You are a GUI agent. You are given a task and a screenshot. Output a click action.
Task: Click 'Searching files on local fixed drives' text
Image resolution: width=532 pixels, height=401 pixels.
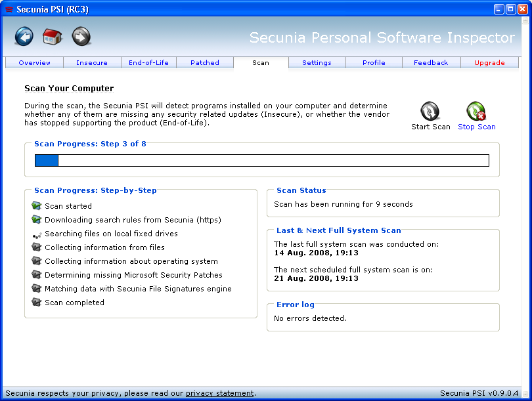coord(111,234)
